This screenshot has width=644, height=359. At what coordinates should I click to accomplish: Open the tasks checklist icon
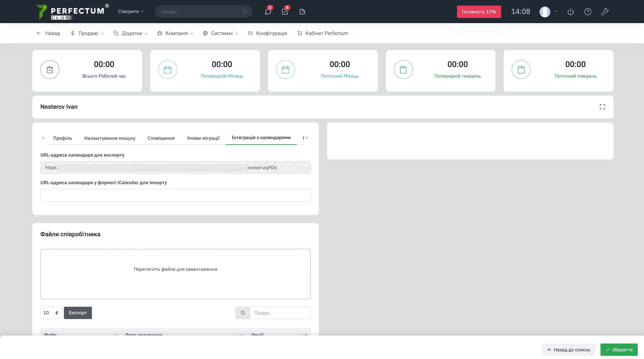tap(285, 12)
